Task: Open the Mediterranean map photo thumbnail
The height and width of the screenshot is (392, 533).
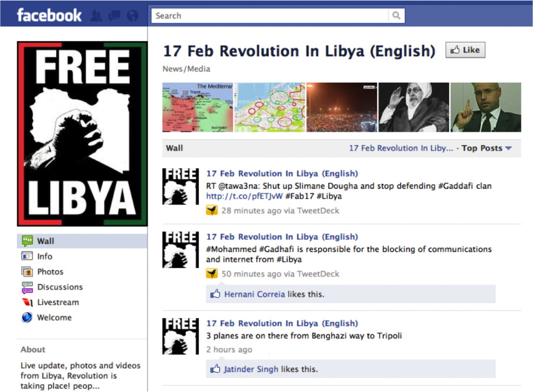Action: click(x=197, y=107)
